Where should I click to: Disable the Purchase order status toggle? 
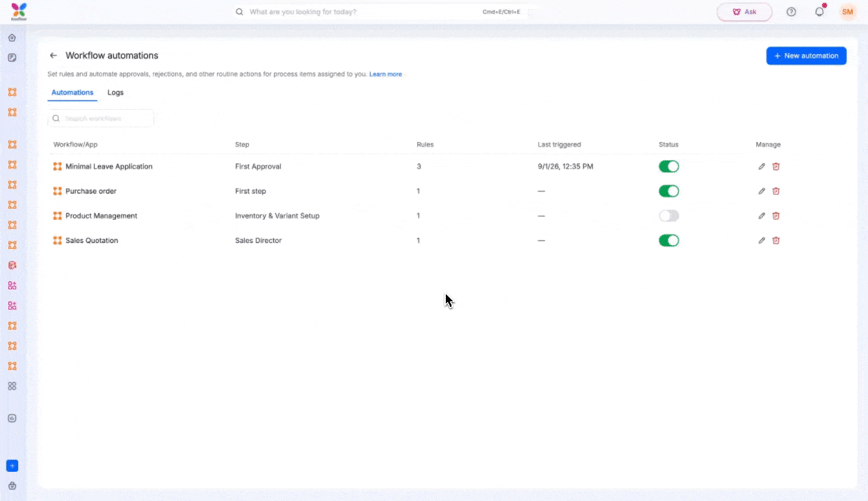click(669, 191)
